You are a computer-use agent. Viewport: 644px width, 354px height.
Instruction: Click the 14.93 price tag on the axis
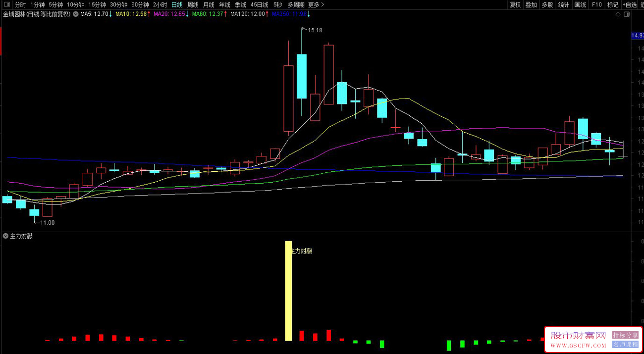tap(637, 36)
